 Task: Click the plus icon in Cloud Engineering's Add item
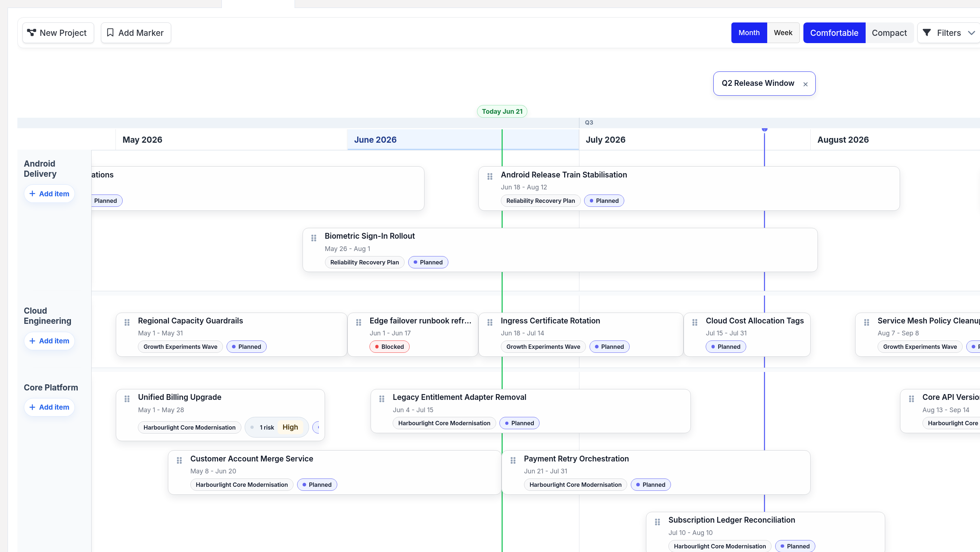pyautogui.click(x=32, y=341)
